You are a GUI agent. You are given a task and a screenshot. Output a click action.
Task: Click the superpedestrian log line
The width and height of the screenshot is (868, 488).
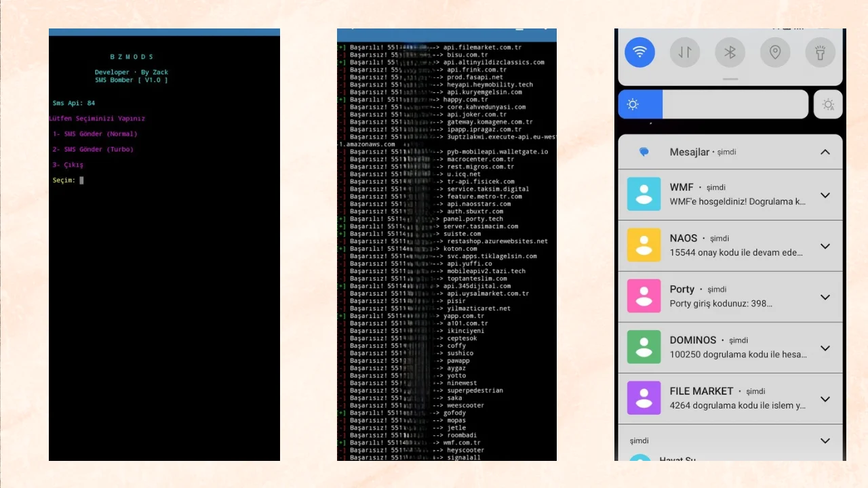[420, 390]
